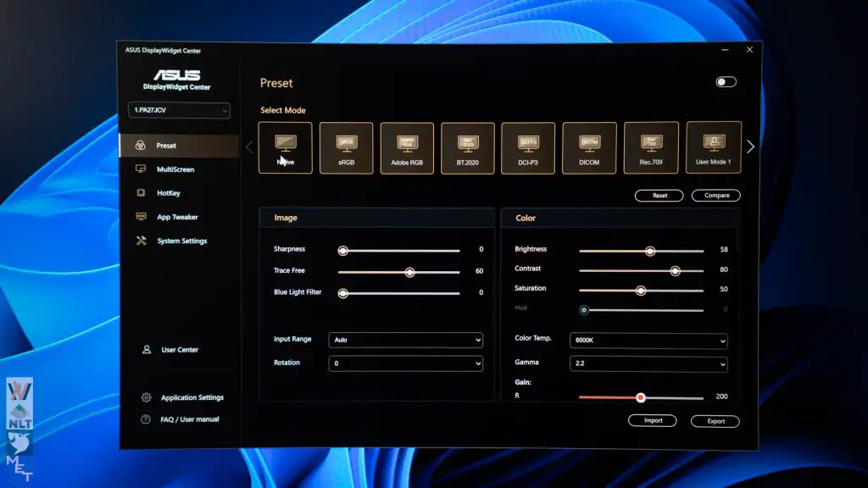Screen dimensions: 868x488
Task: Activate the DCI-P3 preset mode
Action: point(528,148)
